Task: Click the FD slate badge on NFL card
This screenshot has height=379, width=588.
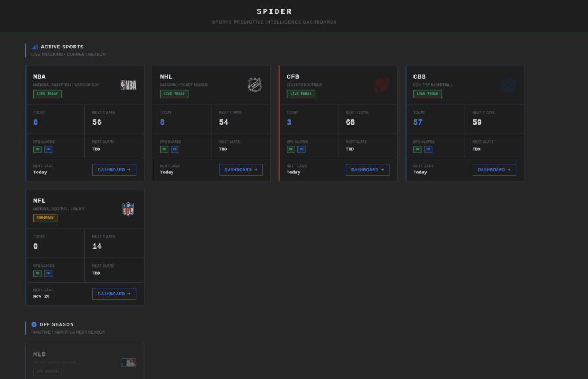Action: (x=48, y=273)
